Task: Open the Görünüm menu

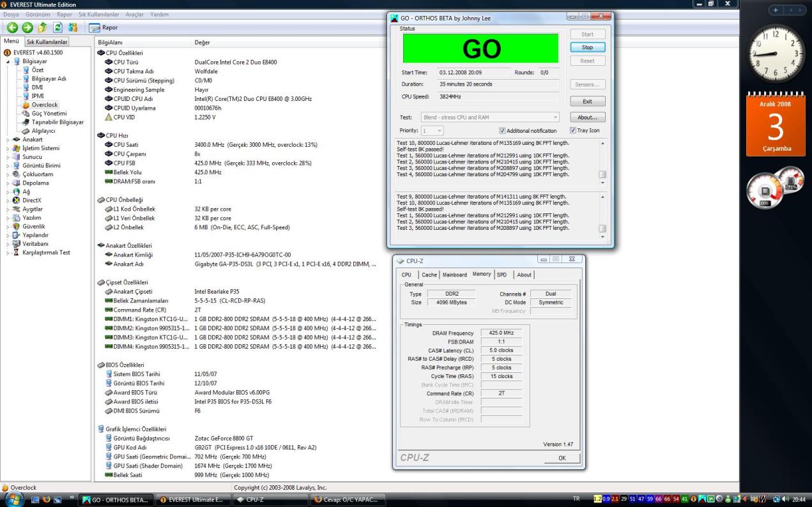Action: coord(38,14)
